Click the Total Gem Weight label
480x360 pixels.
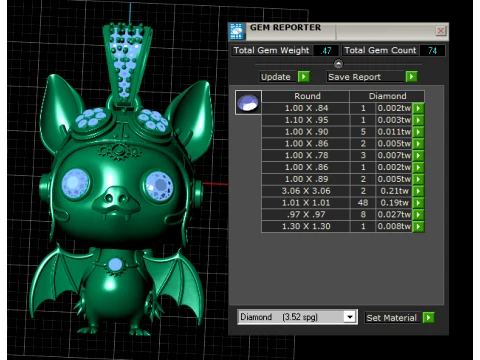[x=271, y=50]
